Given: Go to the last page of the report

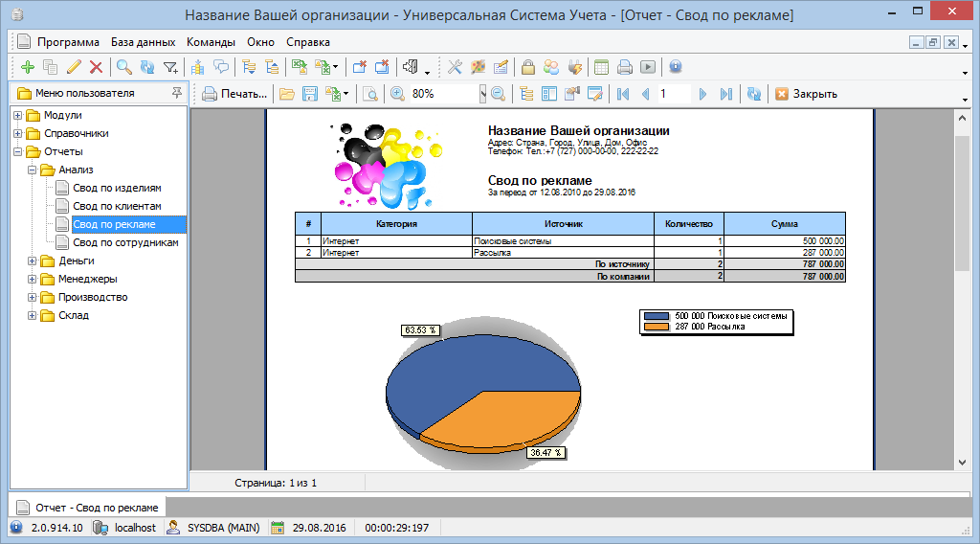Looking at the screenshot, I should click(725, 94).
